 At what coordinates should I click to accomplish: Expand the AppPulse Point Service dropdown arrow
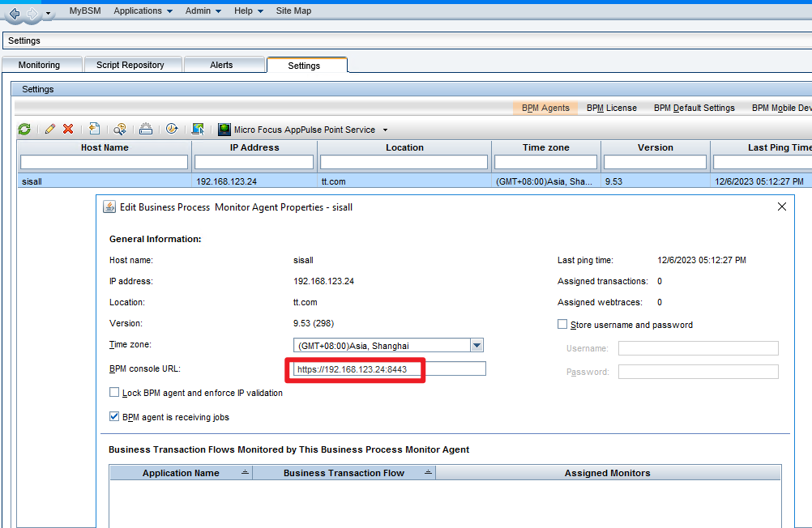click(x=386, y=129)
